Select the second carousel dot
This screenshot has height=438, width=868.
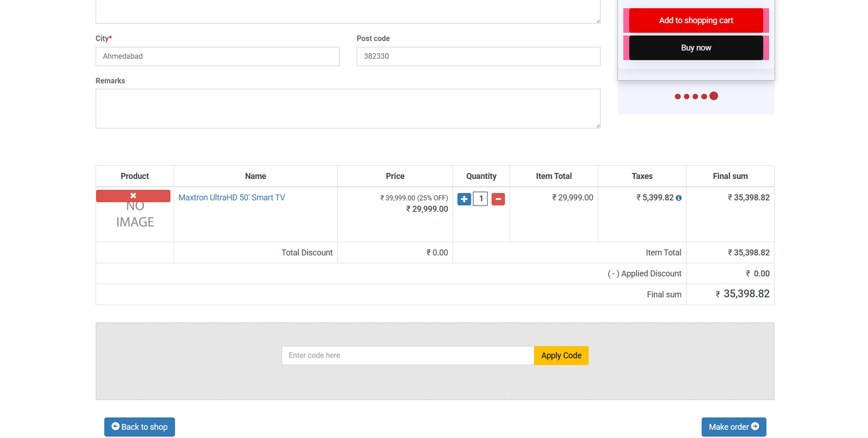click(x=687, y=96)
